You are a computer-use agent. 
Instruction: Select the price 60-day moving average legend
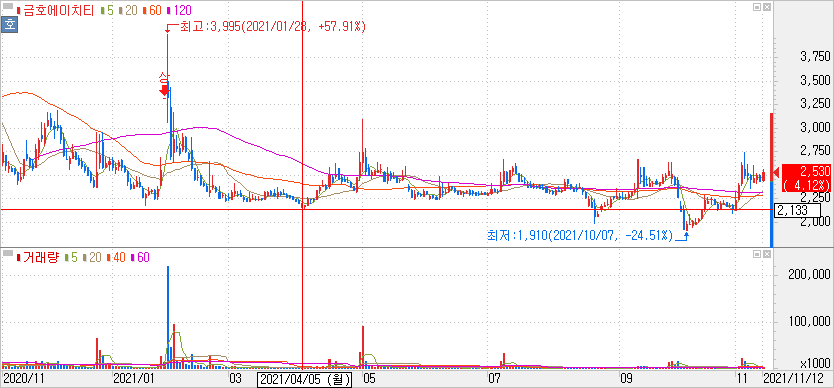tap(152, 10)
